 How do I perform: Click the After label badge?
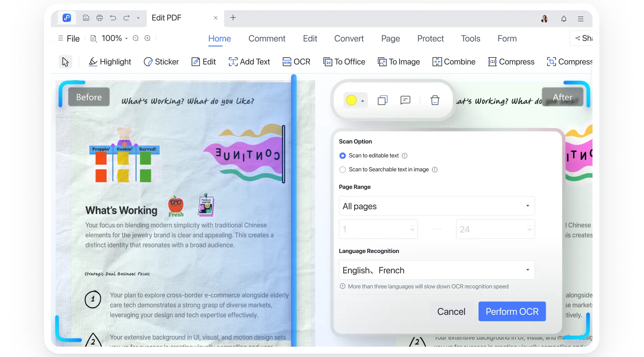point(562,97)
